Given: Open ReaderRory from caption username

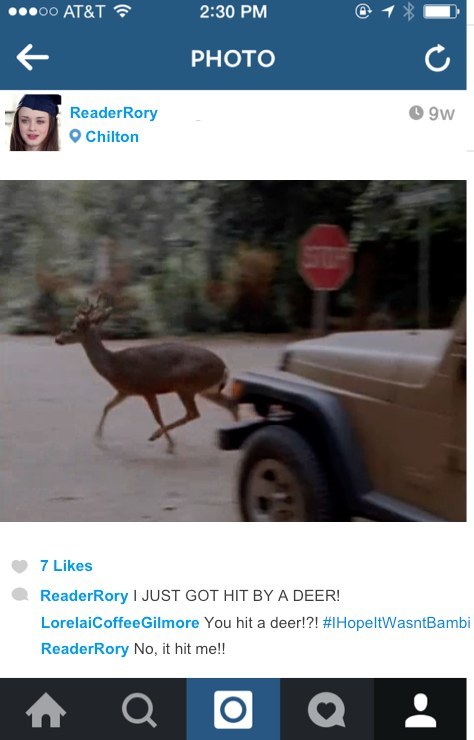Looking at the screenshot, I should tap(84, 596).
